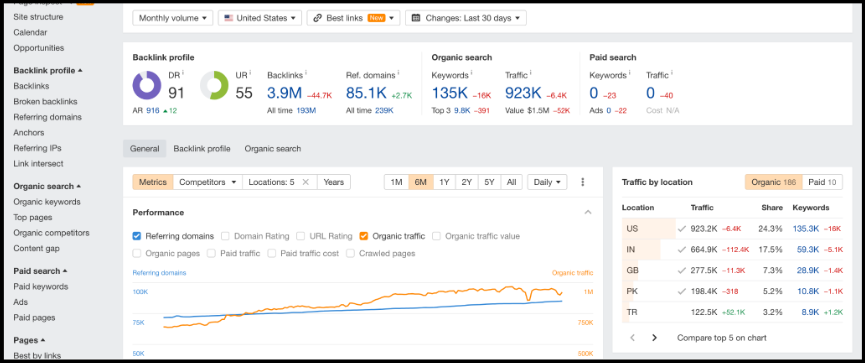Click the UR info icon
Screen dimensions: 865x363
click(x=250, y=73)
